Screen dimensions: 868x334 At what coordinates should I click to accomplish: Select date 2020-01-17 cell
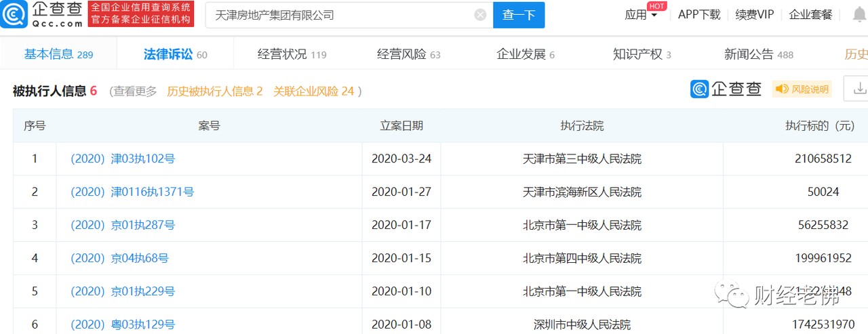401,225
